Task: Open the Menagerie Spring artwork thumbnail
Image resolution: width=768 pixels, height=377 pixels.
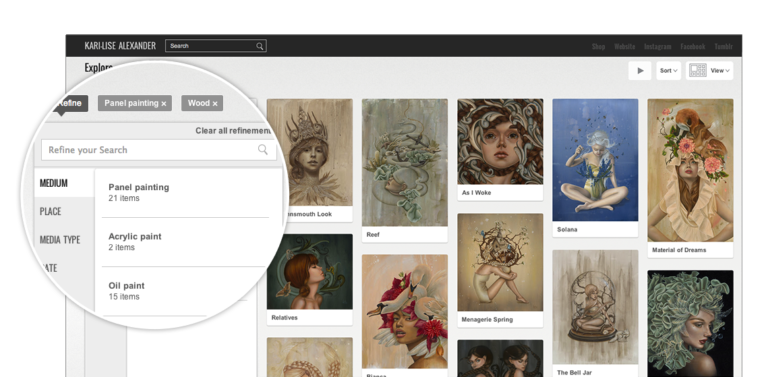Action: 500,262
